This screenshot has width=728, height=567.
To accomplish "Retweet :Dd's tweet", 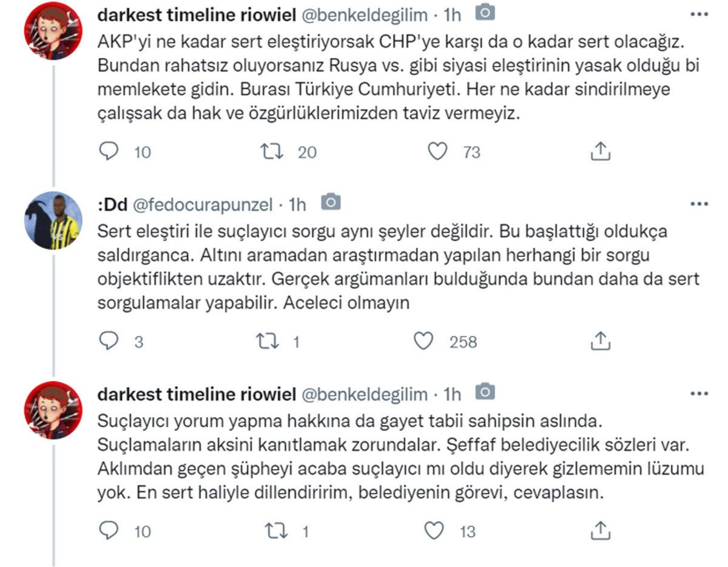I will pyautogui.click(x=267, y=341).
